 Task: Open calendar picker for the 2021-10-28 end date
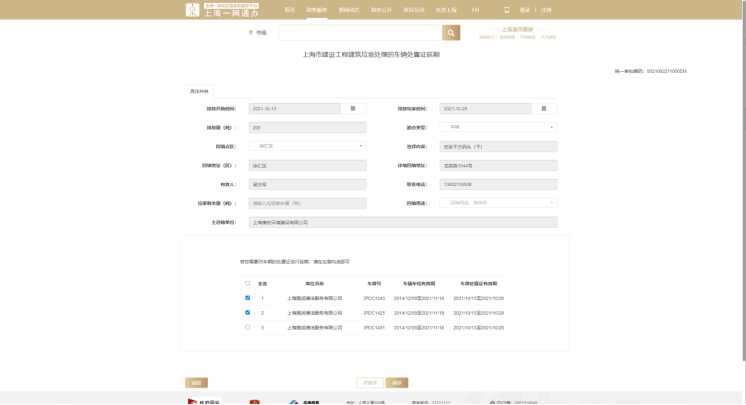[x=544, y=109]
